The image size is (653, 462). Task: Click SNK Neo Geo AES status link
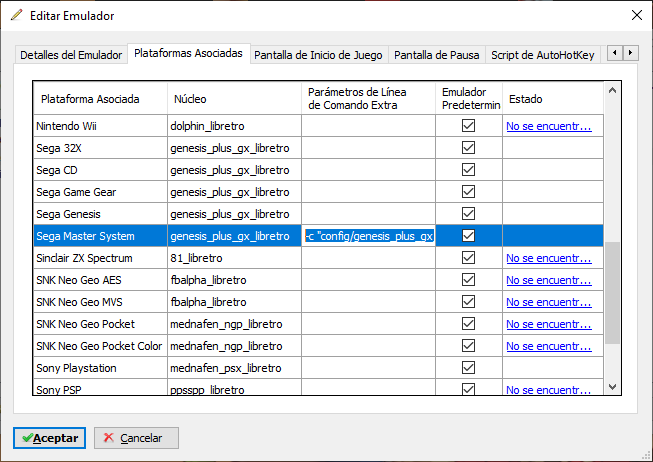[x=549, y=280]
